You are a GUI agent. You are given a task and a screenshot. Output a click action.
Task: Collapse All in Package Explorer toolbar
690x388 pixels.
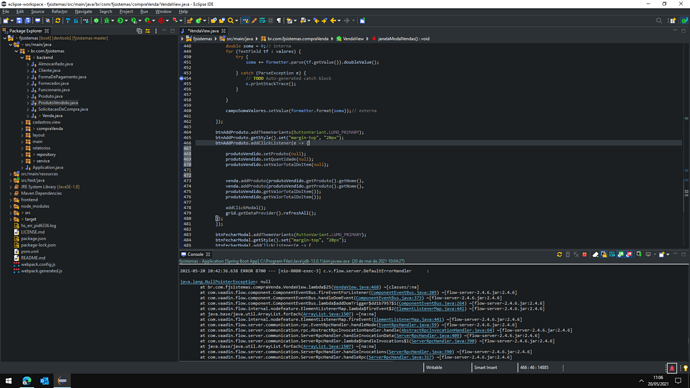tap(139, 31)
